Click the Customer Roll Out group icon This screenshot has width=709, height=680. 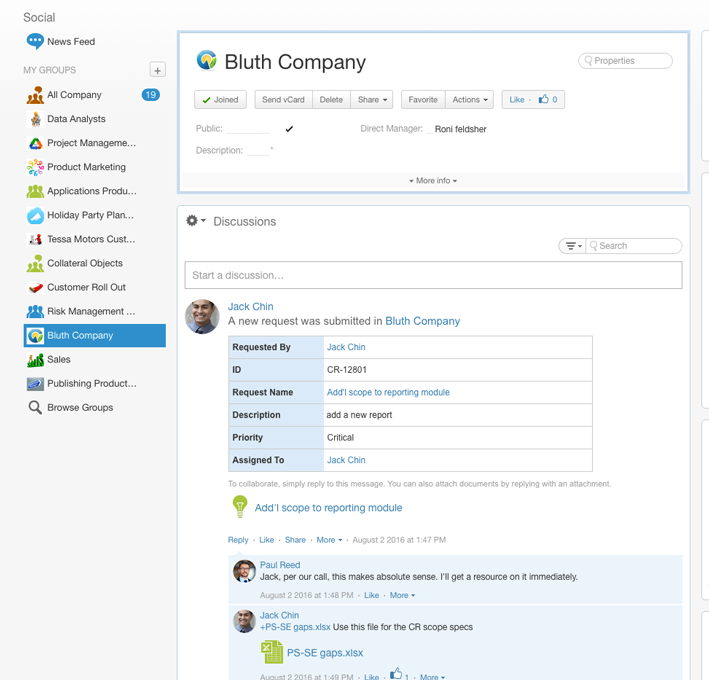pos(35,288)
